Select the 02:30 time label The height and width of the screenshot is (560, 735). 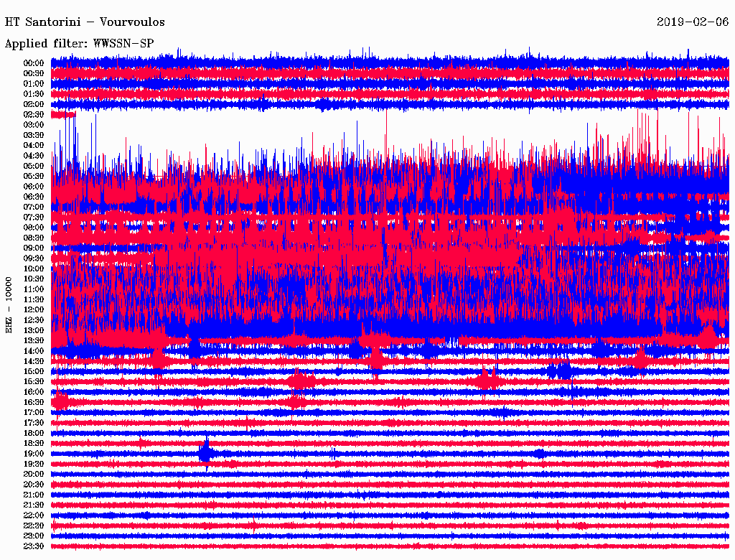[34, 115]
